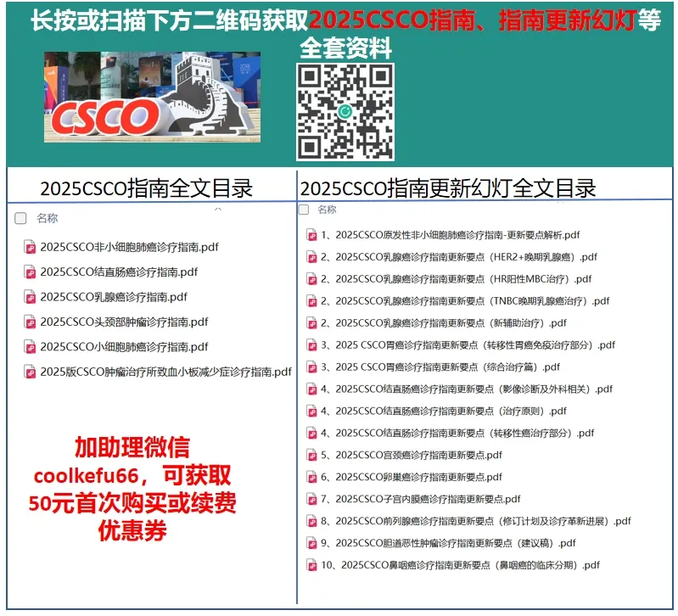Click the CSCO Great Wall logo photo
The height and width of the screenshot is (616, 678).
(x=152, y=97)
